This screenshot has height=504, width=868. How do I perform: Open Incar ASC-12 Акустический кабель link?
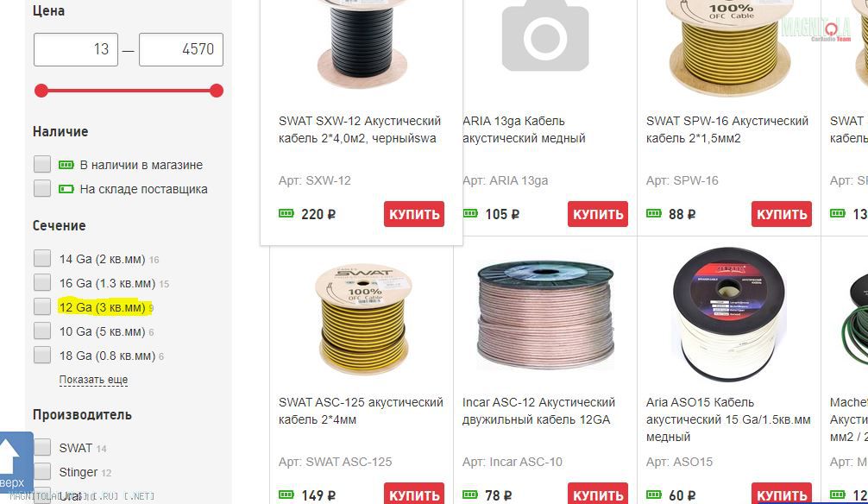coord(538,411)
